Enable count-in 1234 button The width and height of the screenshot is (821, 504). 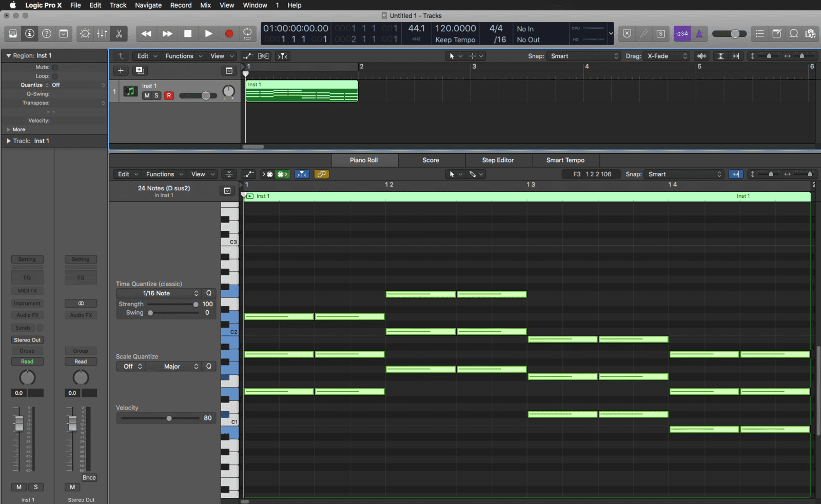coord(682,34)
